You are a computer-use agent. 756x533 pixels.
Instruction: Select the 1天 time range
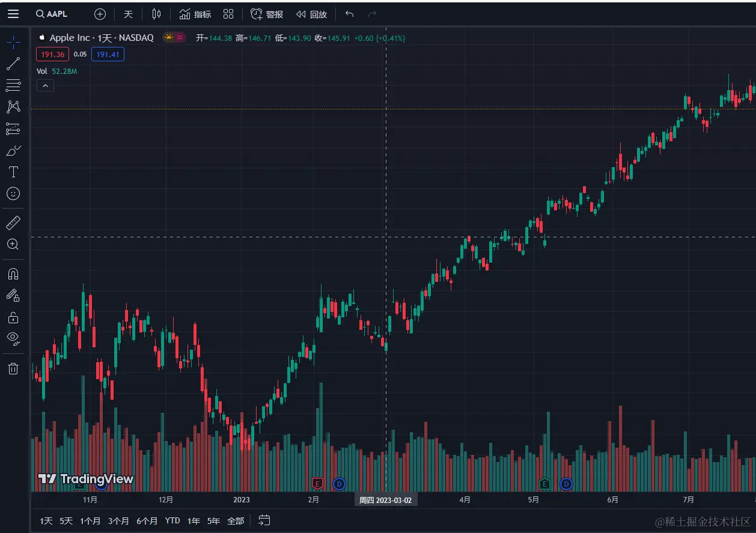[46, 521]
